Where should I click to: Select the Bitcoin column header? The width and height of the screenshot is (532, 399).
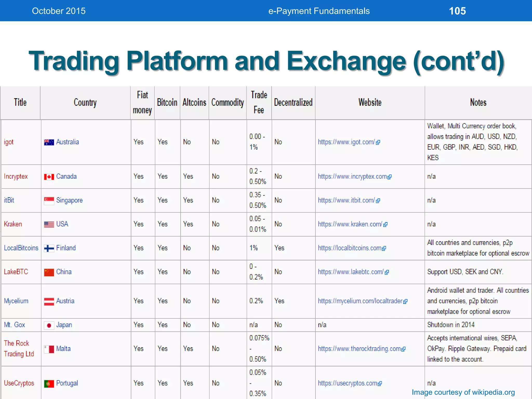167,103
